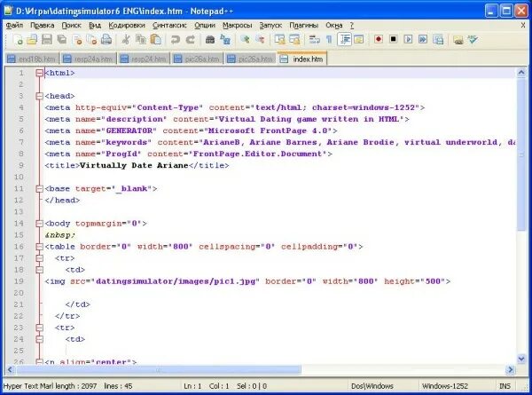532x395 pixels.
Task: Collapse the tr fold marker on line 17
Action: pos(39,258)
